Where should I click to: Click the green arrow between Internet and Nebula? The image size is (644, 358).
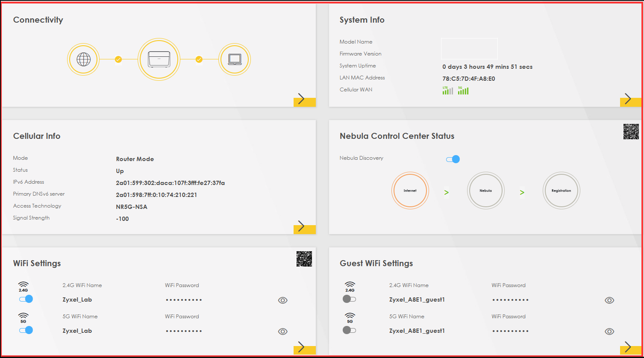[x=447, y=193]
